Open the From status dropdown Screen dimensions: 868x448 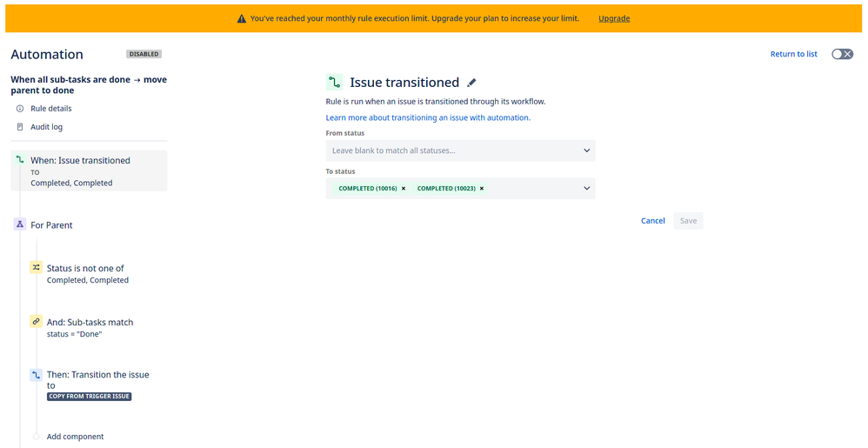pos(461,150)
